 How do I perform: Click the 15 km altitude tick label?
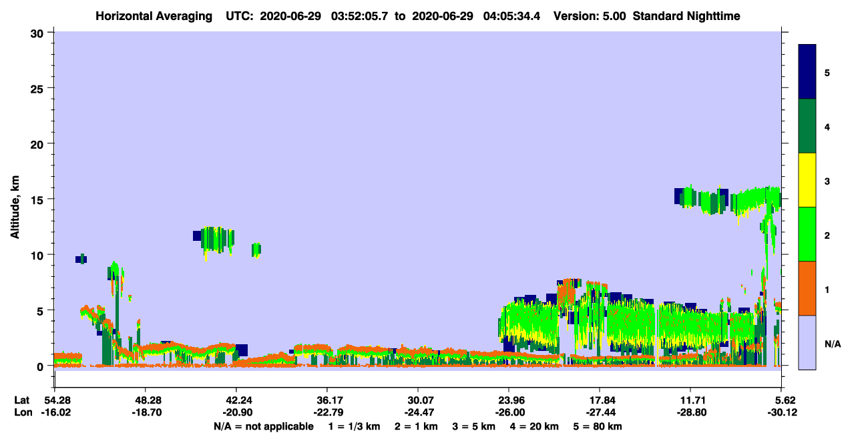tap(37, 199)
